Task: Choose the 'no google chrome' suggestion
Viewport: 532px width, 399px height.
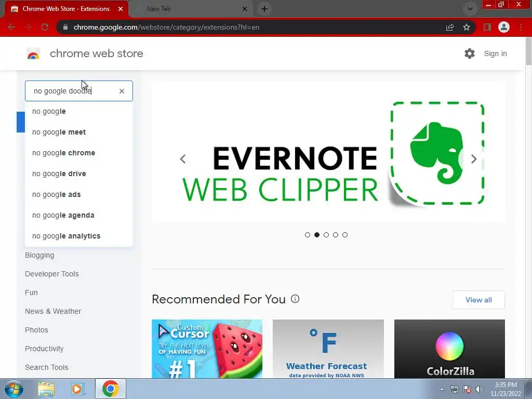Action: point(79,153)
